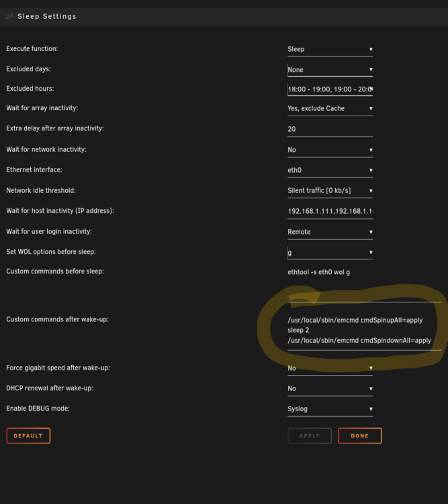448x504 pixels.
Task: Open the Enable DEBUG mode dropdown
Action: click(x=330, y=409)
